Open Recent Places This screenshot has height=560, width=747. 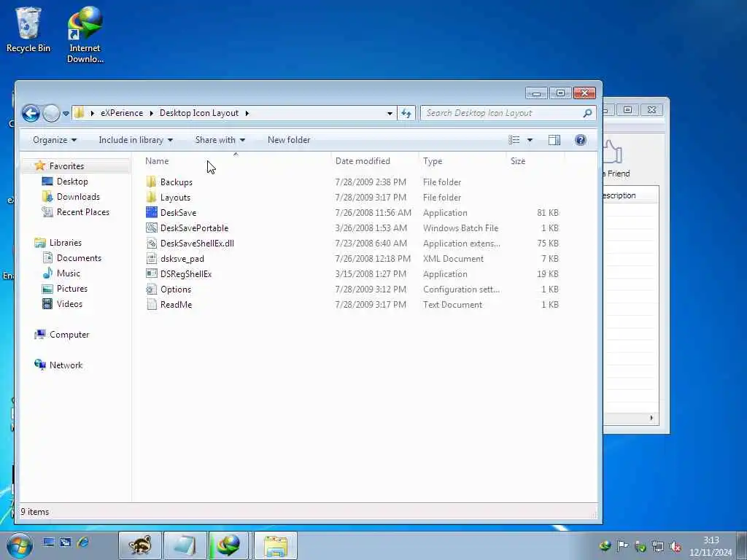point(83,212)
